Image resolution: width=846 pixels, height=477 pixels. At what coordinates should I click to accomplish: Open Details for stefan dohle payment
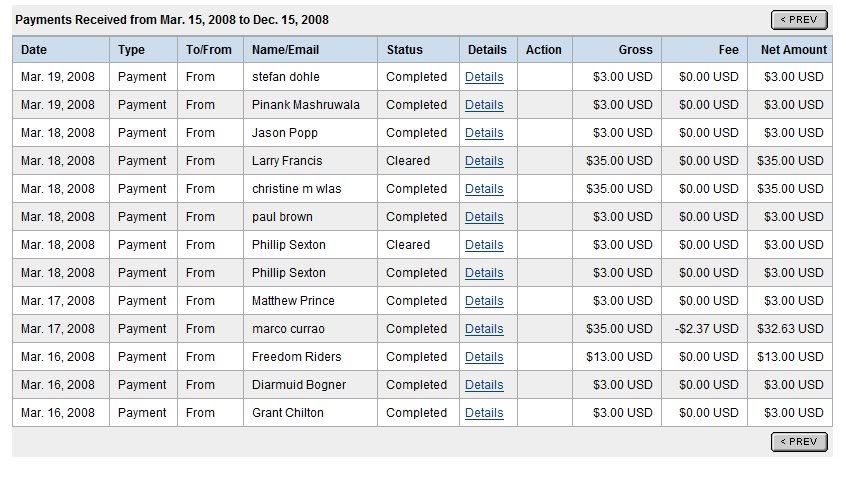[484, 77]
